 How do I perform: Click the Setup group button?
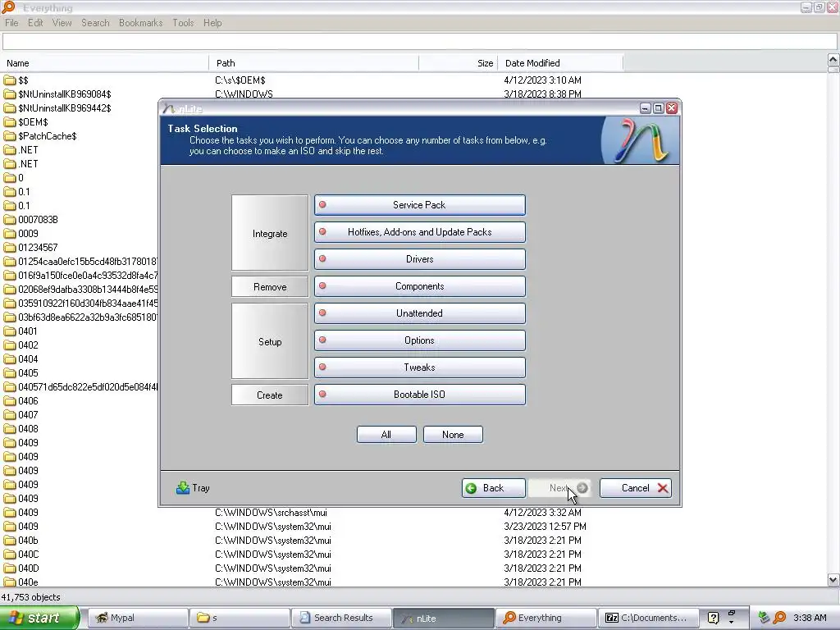270,341
